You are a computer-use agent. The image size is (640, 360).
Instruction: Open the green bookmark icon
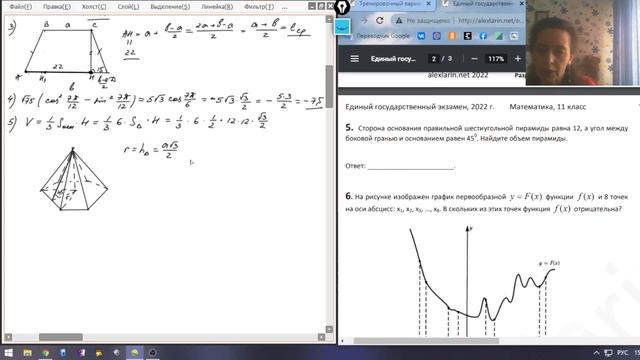pos(498,36)
